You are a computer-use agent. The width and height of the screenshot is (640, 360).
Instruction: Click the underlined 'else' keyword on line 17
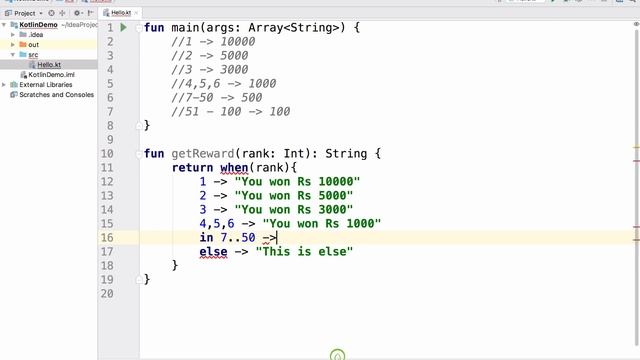tap(213, 252)
